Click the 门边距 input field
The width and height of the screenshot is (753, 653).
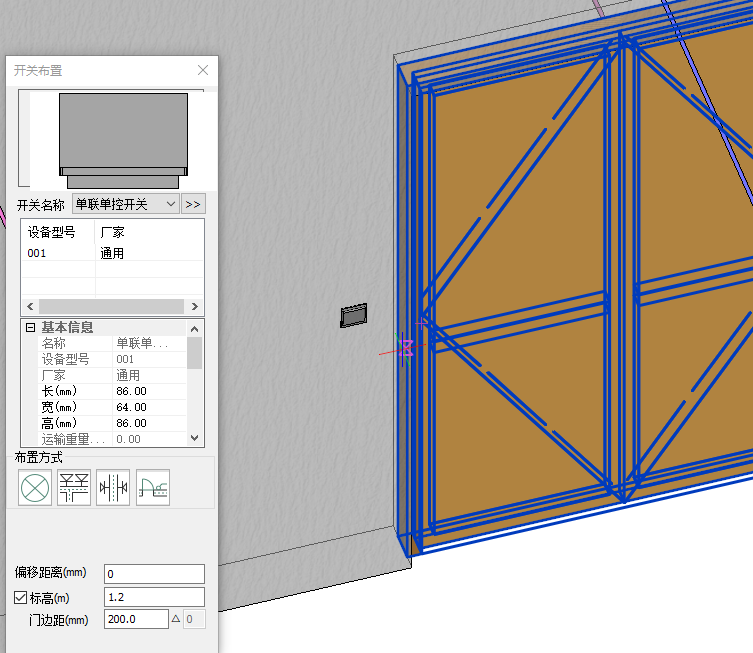point(136,619)
